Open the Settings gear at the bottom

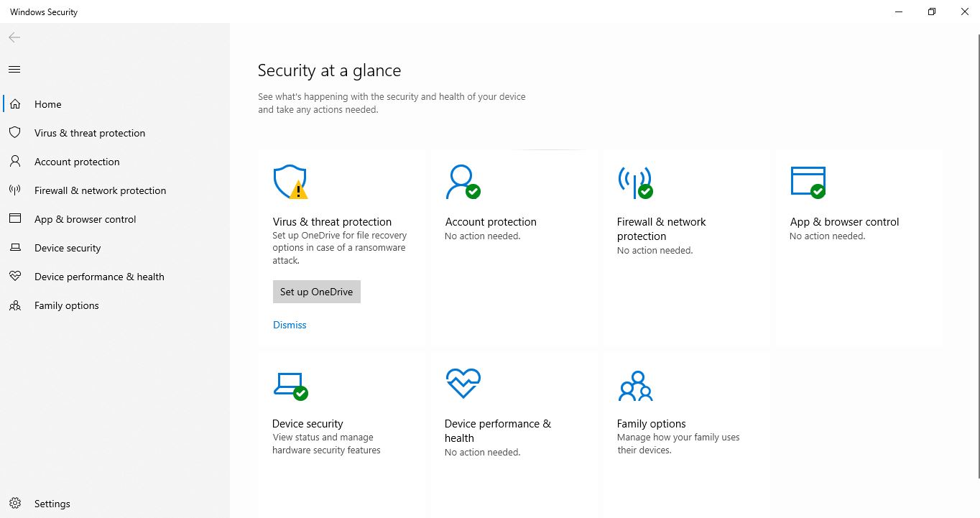(x=14, y=503)
